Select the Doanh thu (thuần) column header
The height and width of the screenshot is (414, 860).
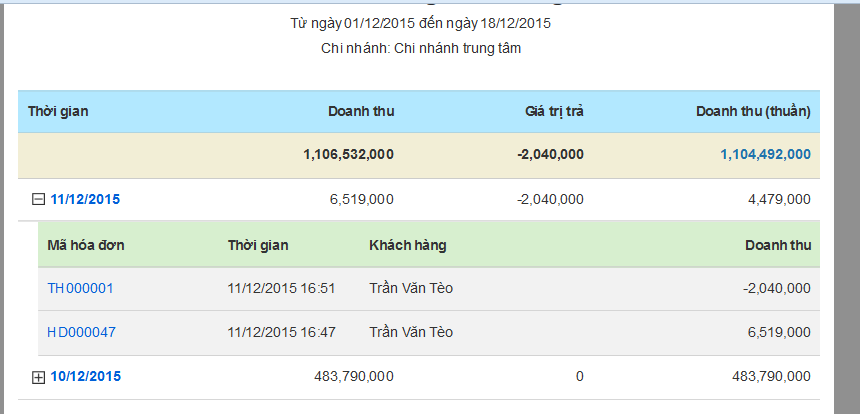753,111
